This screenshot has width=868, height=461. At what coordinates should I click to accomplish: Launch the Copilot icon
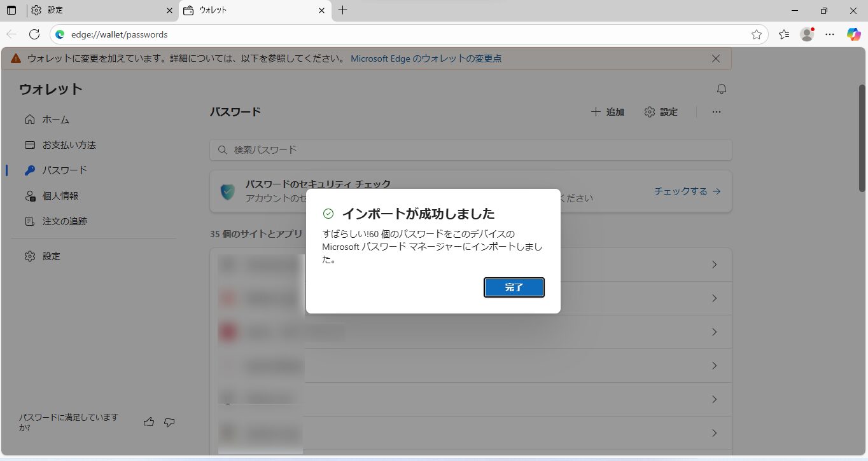pos(853,34)
